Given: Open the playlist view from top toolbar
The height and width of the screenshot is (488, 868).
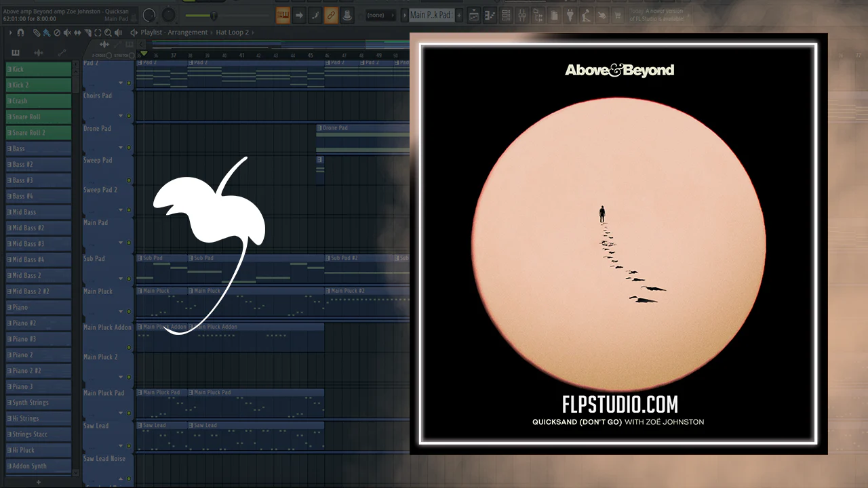Looking at the screenshot, I should (x=474, y=15).
